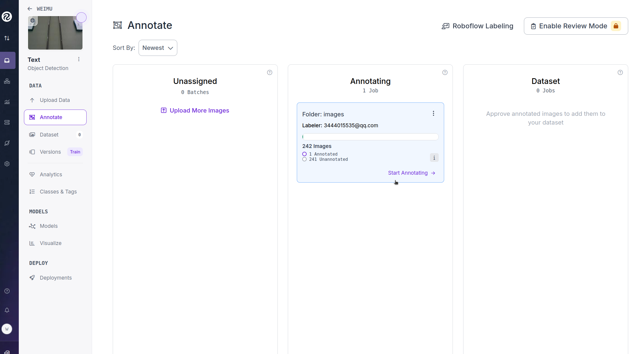Open Text project options three-dot menu
The height and width of the screenshot is (354, 644).
(x=79, y=59)
